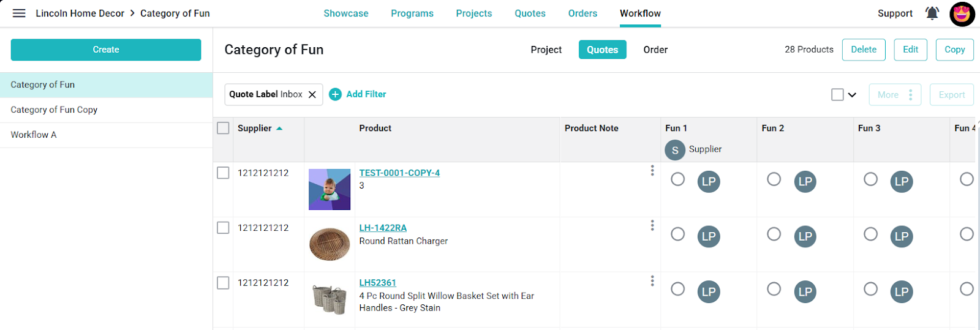The height and width of the screenshot is (330, 980).
Task: Open the hamburger navigation menu
Action: tap(19, 13)
